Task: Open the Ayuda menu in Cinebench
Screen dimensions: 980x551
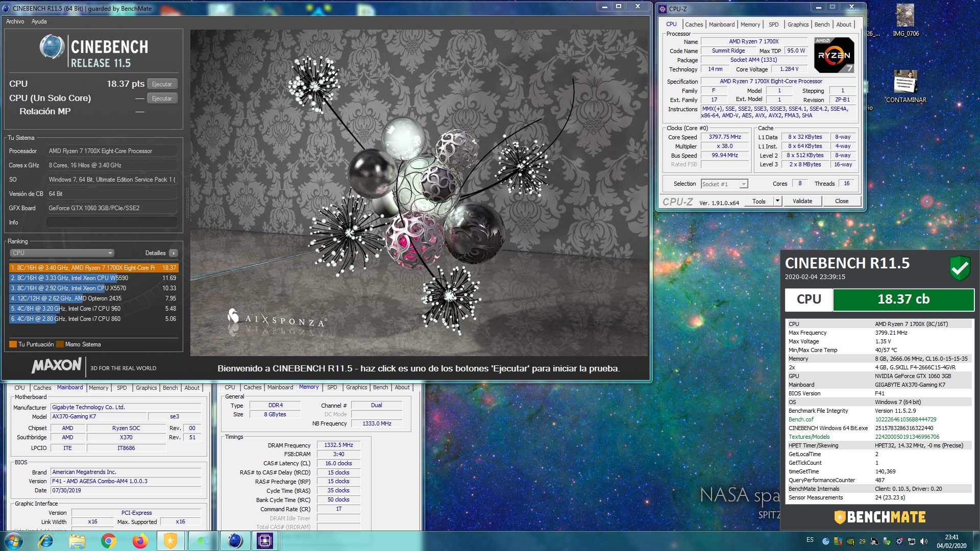Action: point(39,21)
